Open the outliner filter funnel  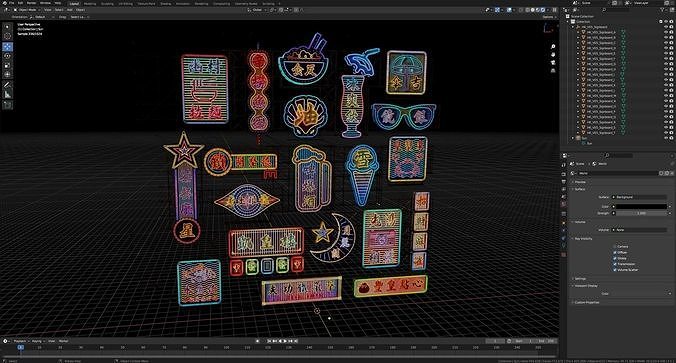coord(662,9)
